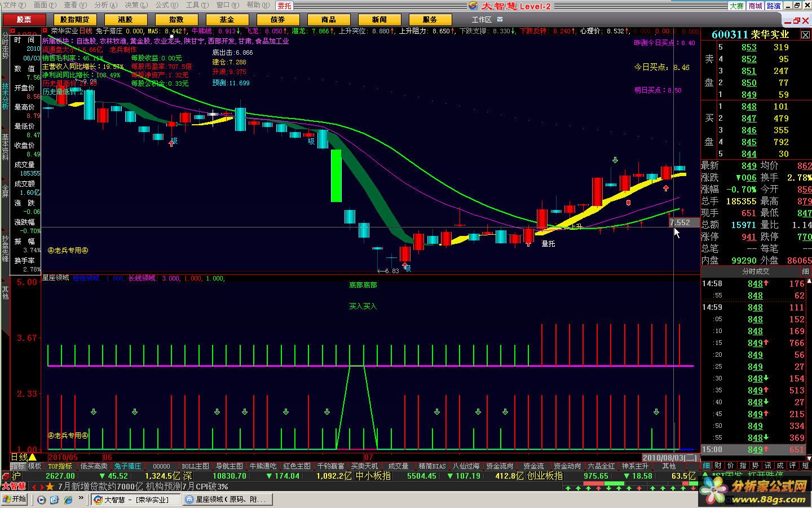The width and height of the screenshot is (812, 508).
Task: Select the 神系主升 indicator tab
Action: tap(635, 466)
